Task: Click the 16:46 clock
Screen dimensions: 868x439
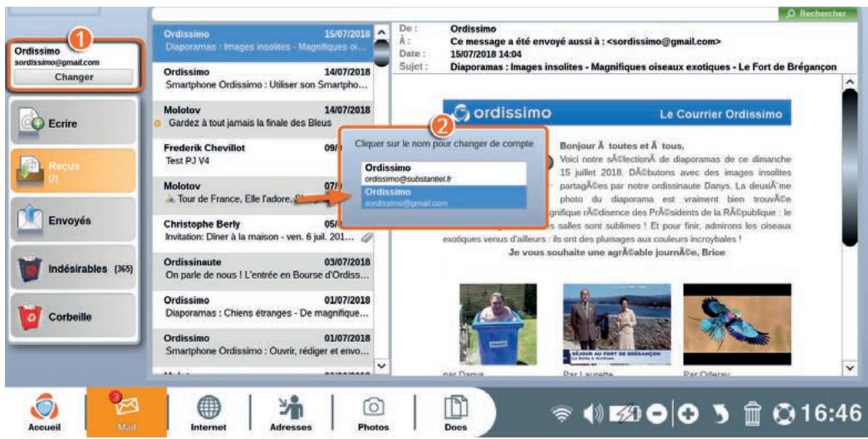Action: coord(831,414)
